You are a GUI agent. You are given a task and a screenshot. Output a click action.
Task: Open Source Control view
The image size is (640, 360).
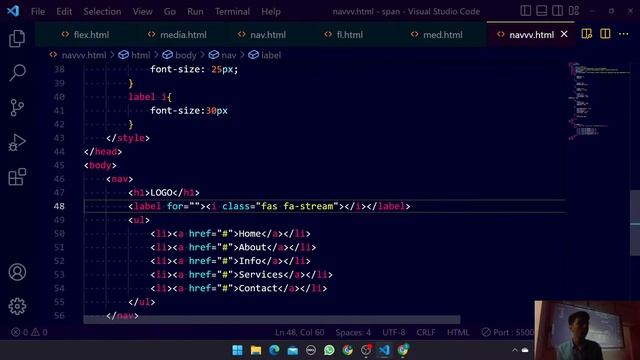17,108
